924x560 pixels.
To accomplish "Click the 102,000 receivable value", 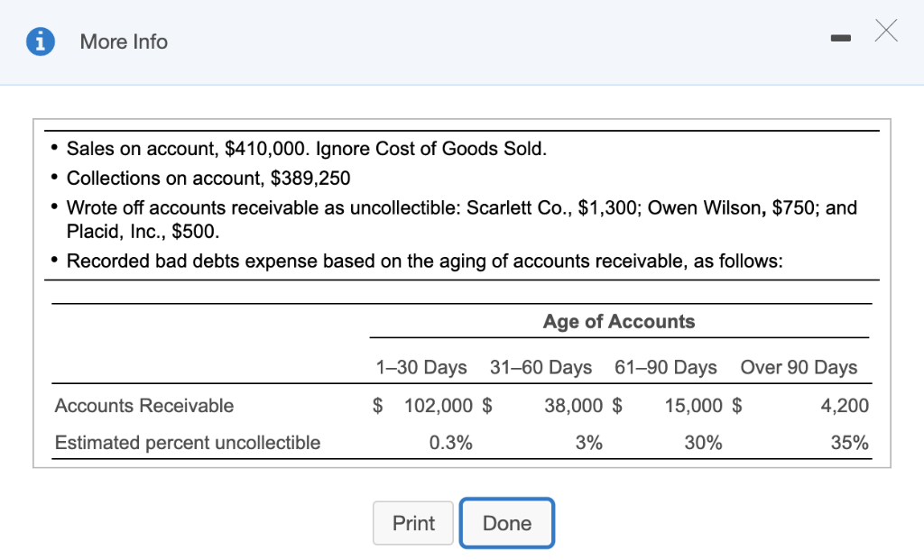I will 439,406.
